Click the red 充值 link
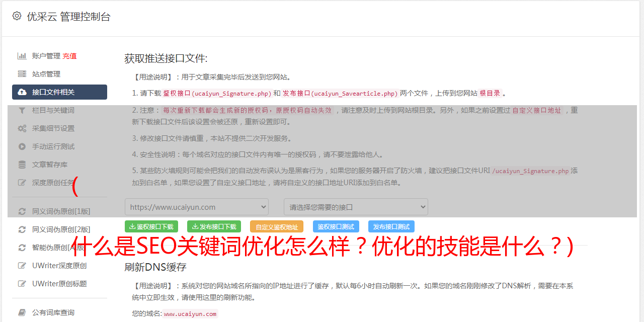644x322 pixels. pos(69,56)
